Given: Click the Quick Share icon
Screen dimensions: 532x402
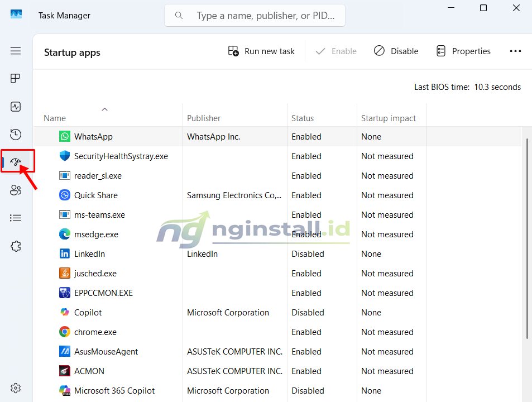Looking at the screenshot, I should click(64, 195).
